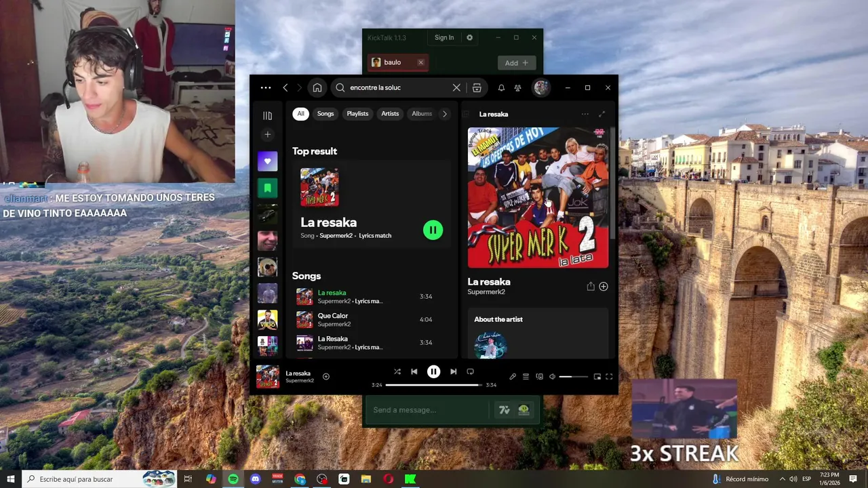The width and height of the screenshot is (868, 488).
Task: Open more options in La resaka panel
Action: (585, 114)
